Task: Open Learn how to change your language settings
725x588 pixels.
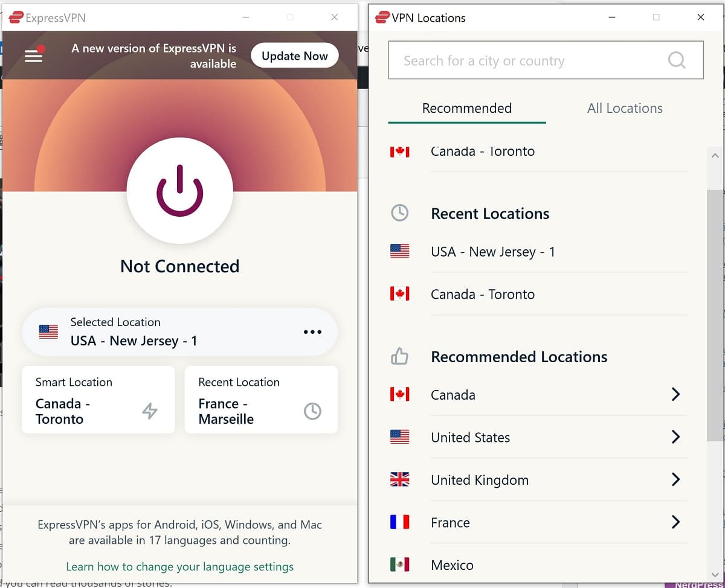Action: click(180, 566)
